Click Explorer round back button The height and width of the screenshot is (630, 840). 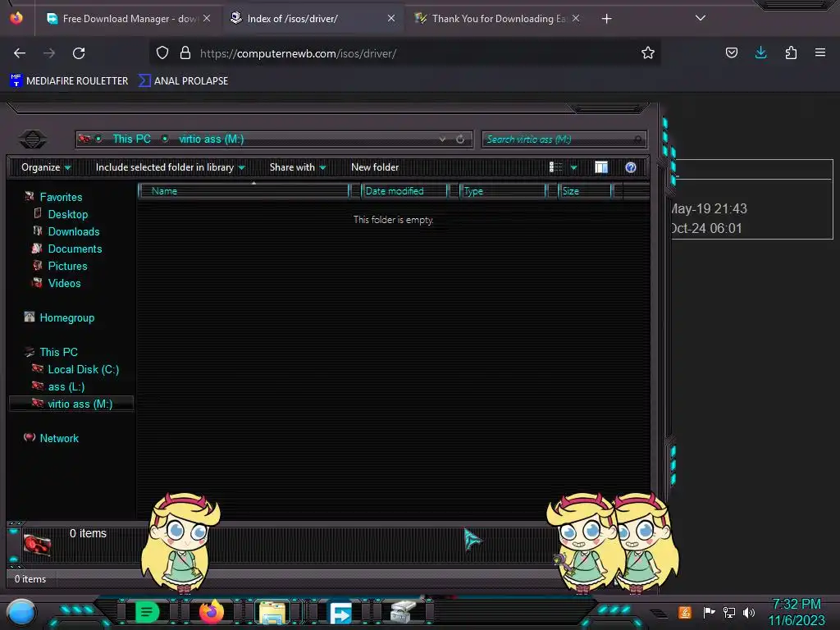tap(33, 139)
